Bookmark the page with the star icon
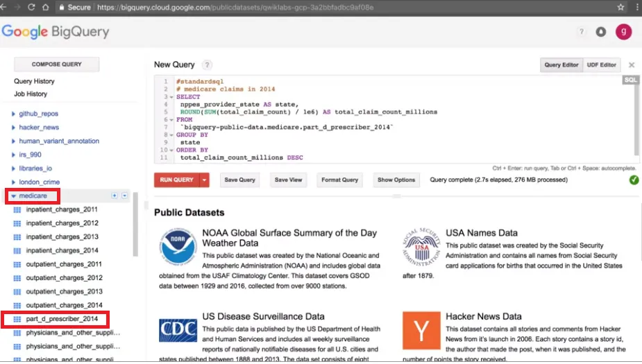Image resolution: width=642 pixels, height=364 pixels. (x=620, y=8)
